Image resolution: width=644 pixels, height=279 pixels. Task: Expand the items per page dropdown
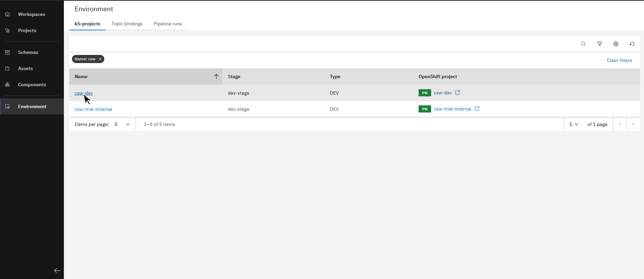click(122, 124)
